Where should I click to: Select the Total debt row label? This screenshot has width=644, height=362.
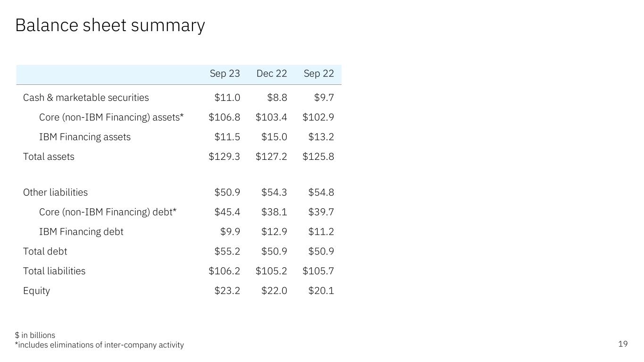click(45, 252)
